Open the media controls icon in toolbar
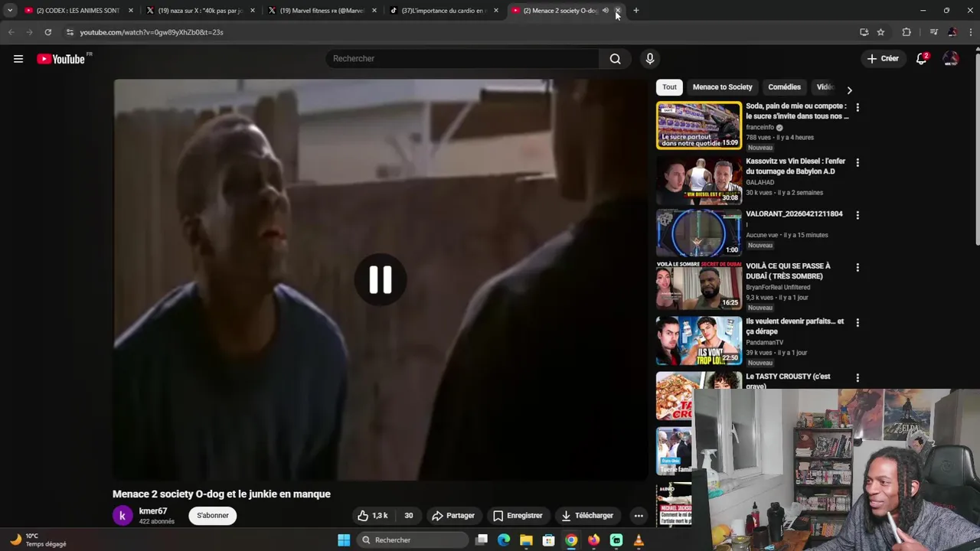The height and width of the screenshot is (551, 980). [933, 32]
